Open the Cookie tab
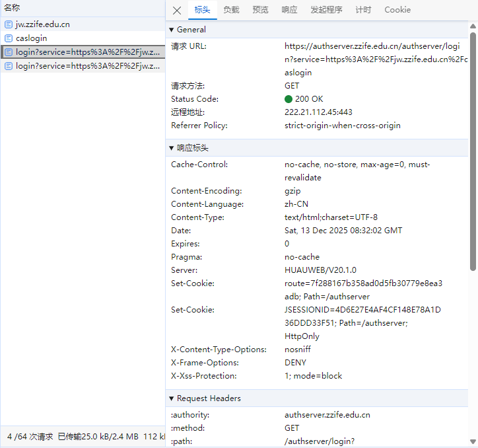 click(397, 10)
